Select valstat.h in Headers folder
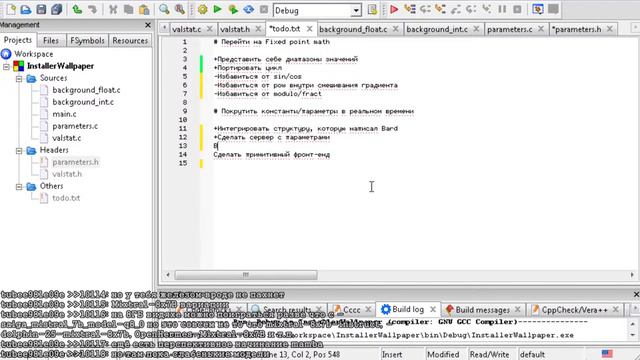The image size is (640, 360). (x=67, y=174)
